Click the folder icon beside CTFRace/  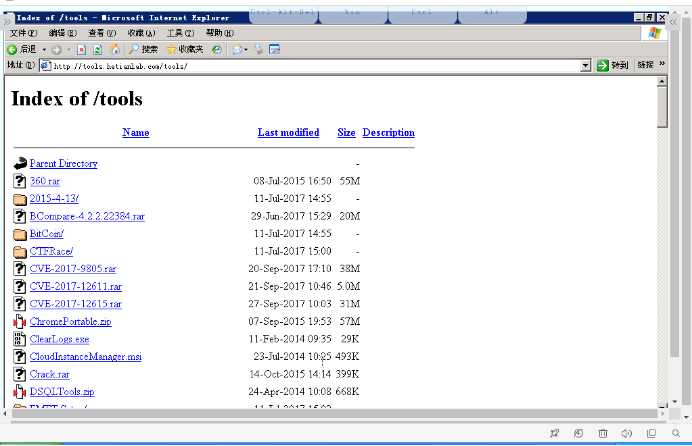20,252
